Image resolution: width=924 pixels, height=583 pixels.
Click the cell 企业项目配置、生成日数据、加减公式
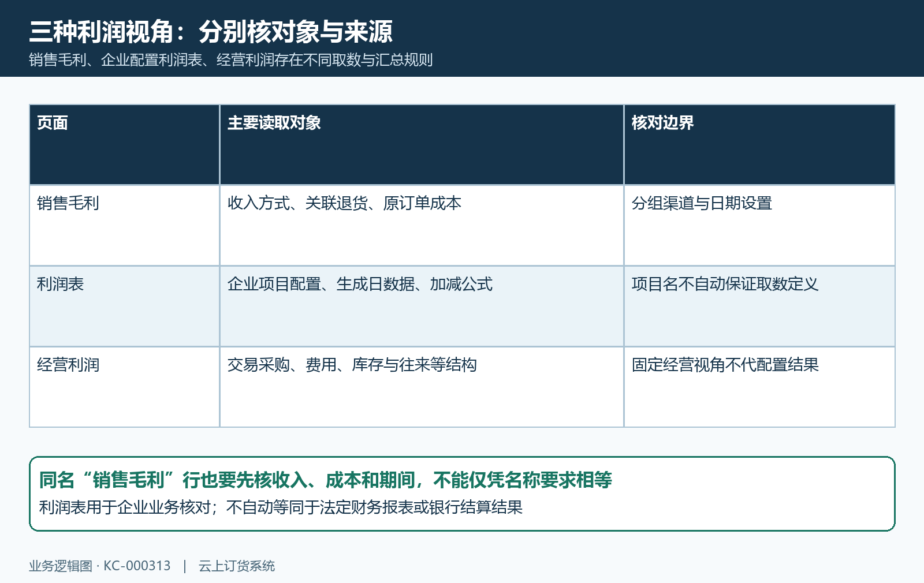coord(422,306)
